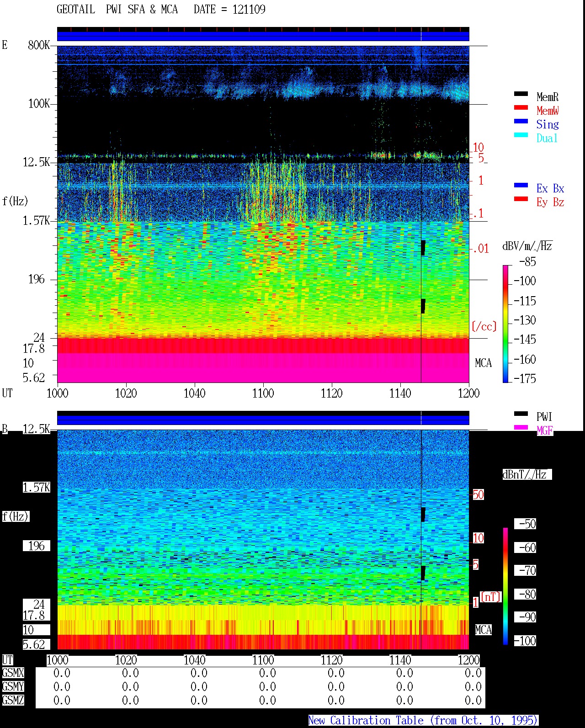Click the red Ey Bz legend swatch

pyautogui.click(x=521, y=199)
